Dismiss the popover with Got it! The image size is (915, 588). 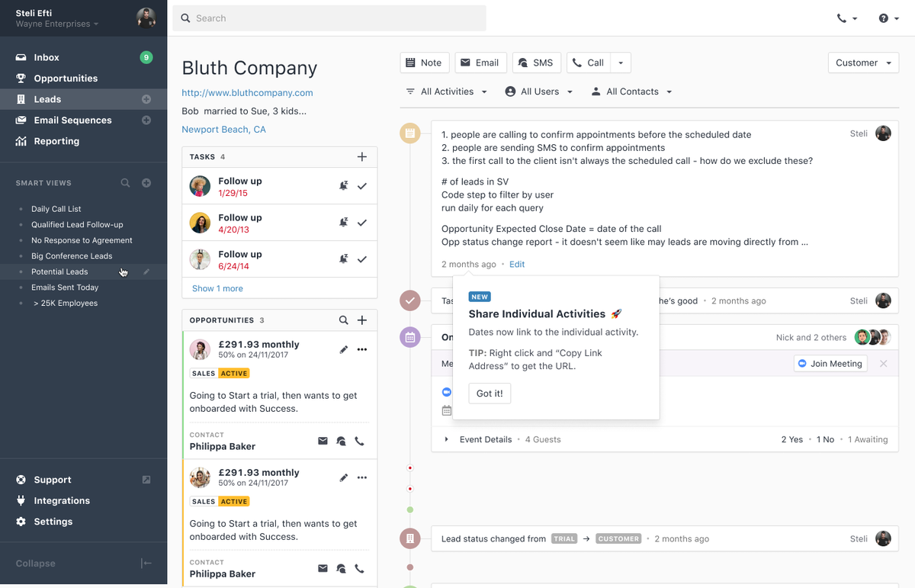[x=490, y=394]
